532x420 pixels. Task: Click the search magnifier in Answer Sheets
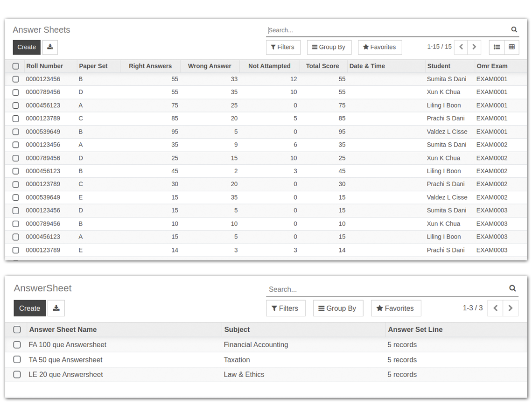tap(514, 29)
